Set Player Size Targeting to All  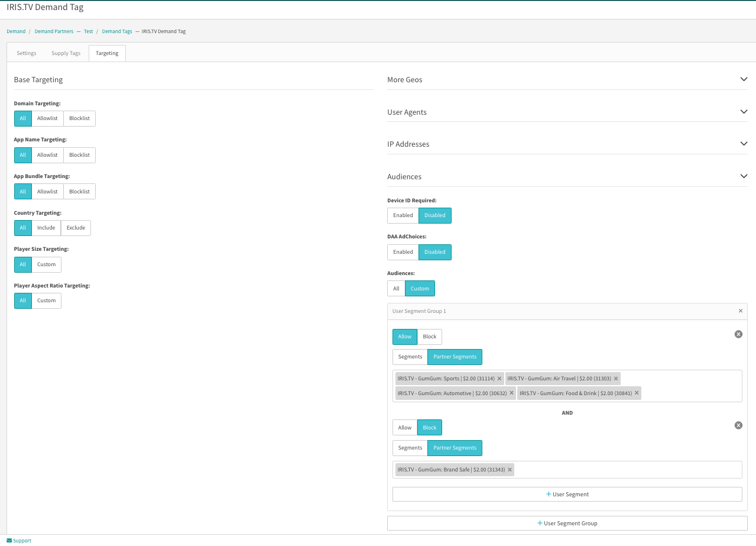click(x=23, y=264)
